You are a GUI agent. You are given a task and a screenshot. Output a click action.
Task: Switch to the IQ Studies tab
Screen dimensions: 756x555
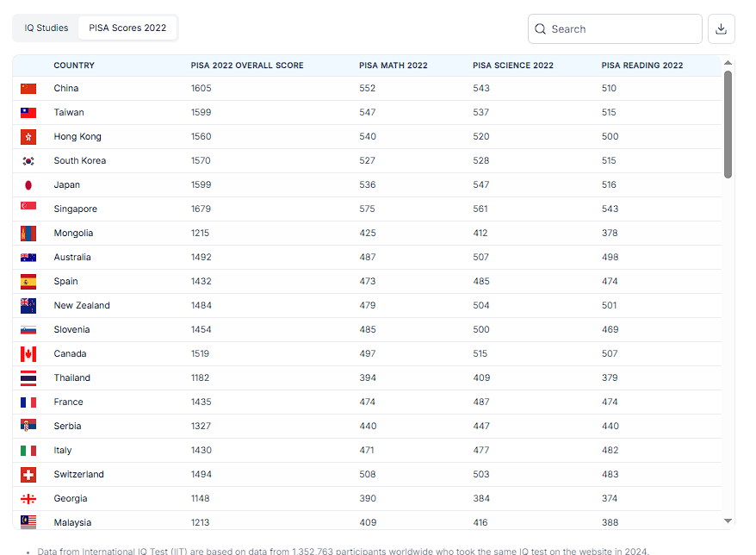tap(46, 28)
